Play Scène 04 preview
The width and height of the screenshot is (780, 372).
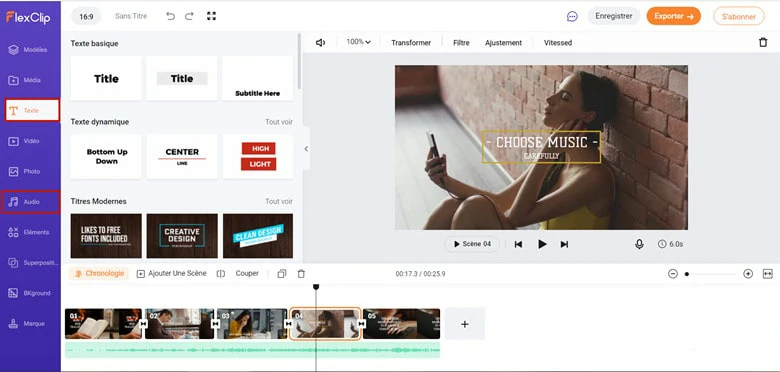(472, 244)
